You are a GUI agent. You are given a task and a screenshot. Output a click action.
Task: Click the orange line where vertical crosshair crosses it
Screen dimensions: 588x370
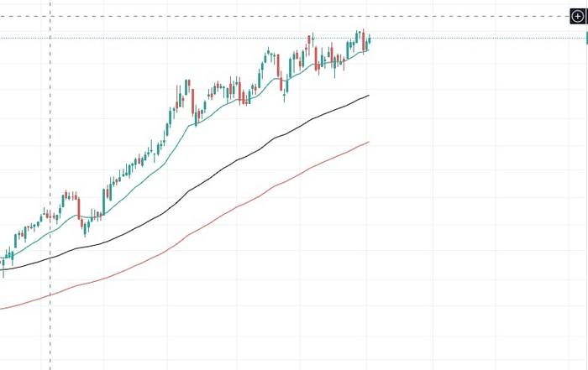[50, 294]
